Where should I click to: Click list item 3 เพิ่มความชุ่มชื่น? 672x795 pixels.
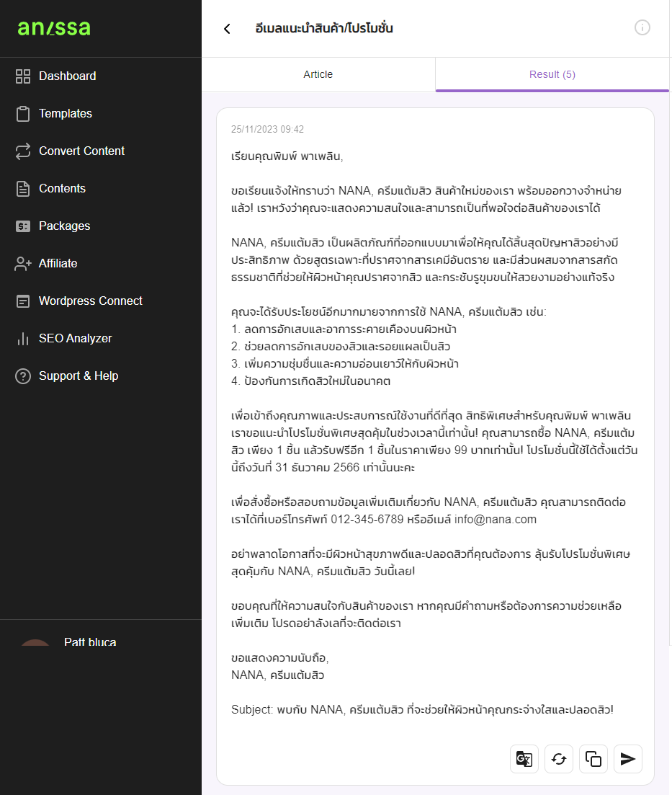tap(344, 364)
